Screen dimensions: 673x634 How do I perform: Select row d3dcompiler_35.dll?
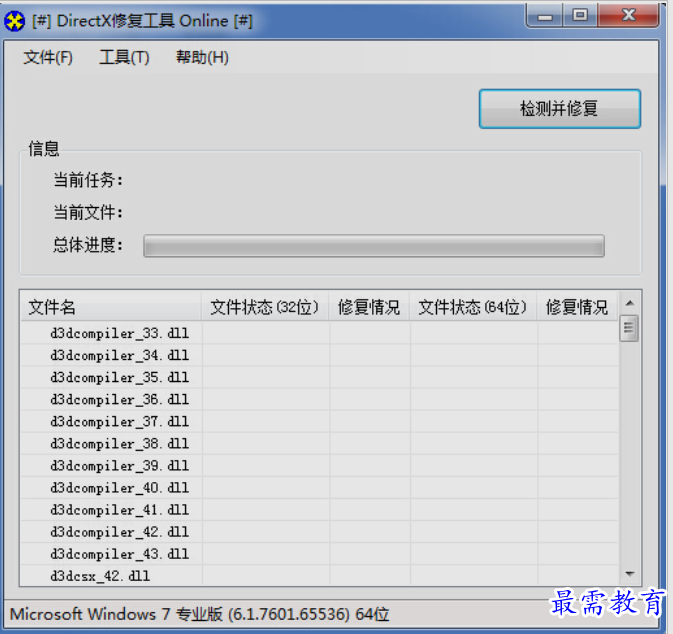[x=320, y=378]
